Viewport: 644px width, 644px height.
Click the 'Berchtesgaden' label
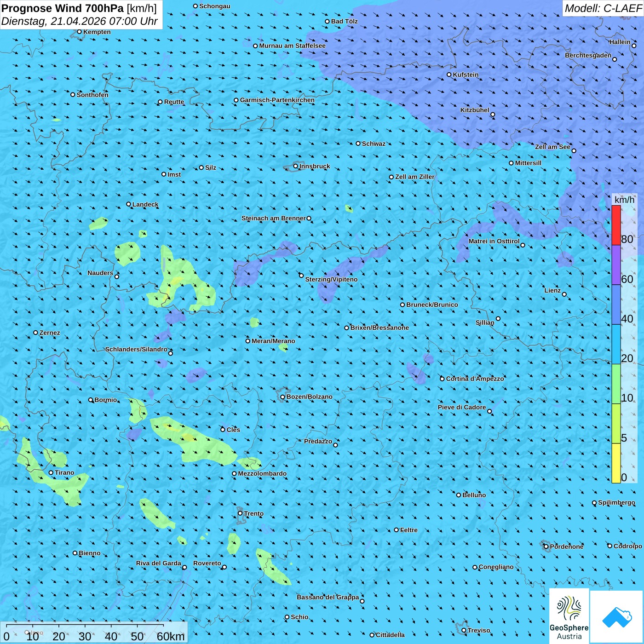point(588,55)
